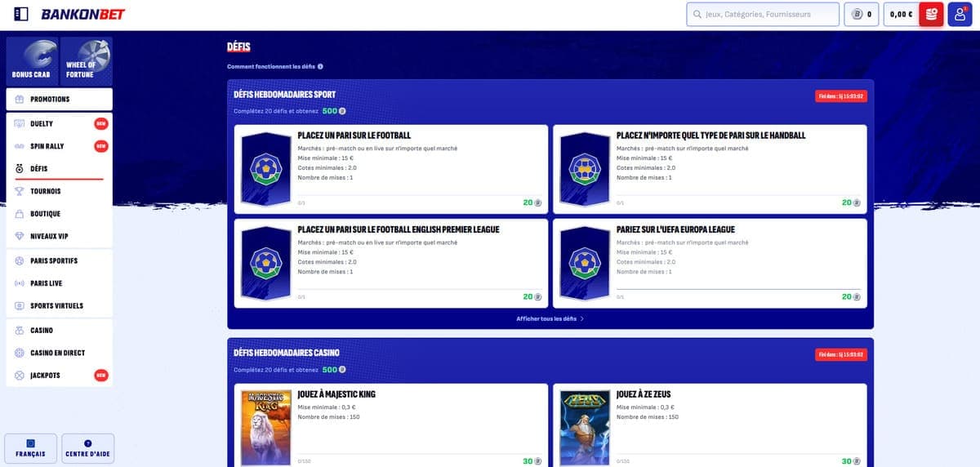
Task: Click the Défis stopwatch icon
Action: [20, 169]
